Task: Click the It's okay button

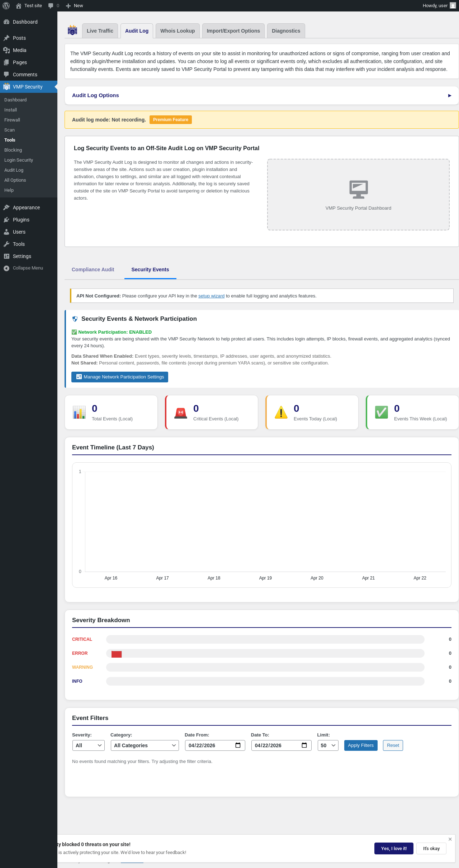Action: point(431,849)
